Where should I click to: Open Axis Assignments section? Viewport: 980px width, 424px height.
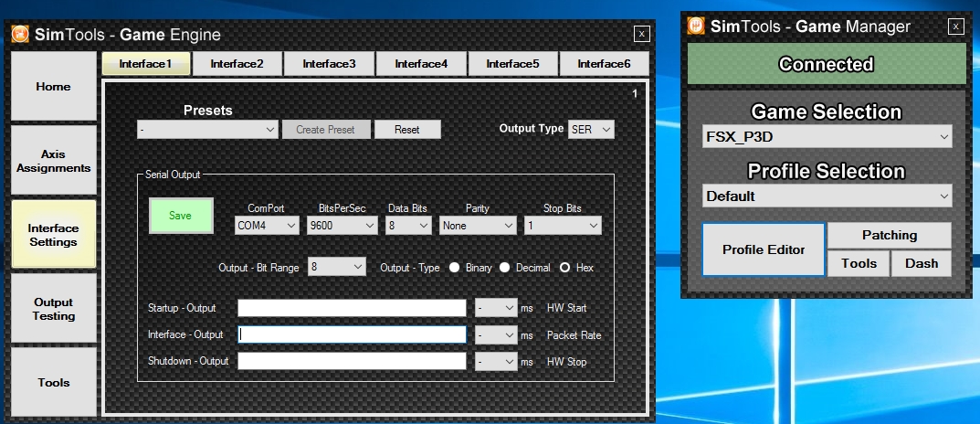click(54, 161)
